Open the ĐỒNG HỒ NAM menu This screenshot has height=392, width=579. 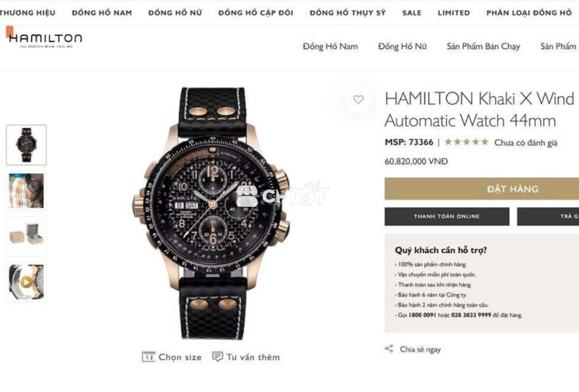pos(102,13)
